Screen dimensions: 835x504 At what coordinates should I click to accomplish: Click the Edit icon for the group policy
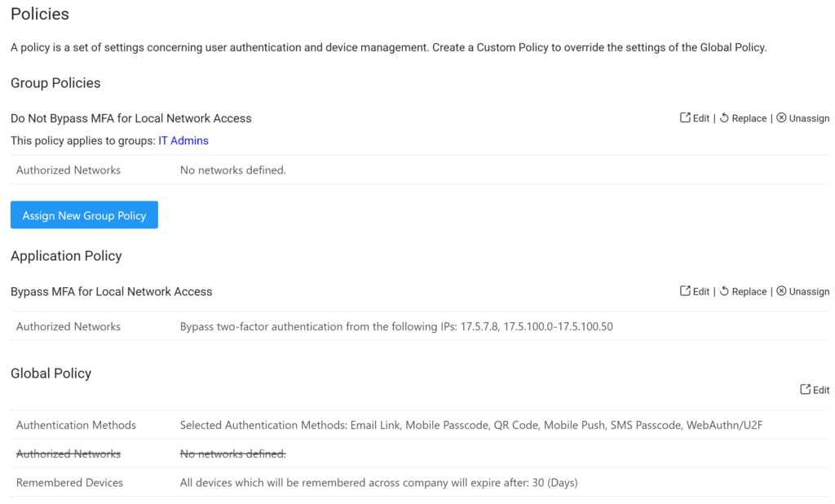tap(685, 117)
